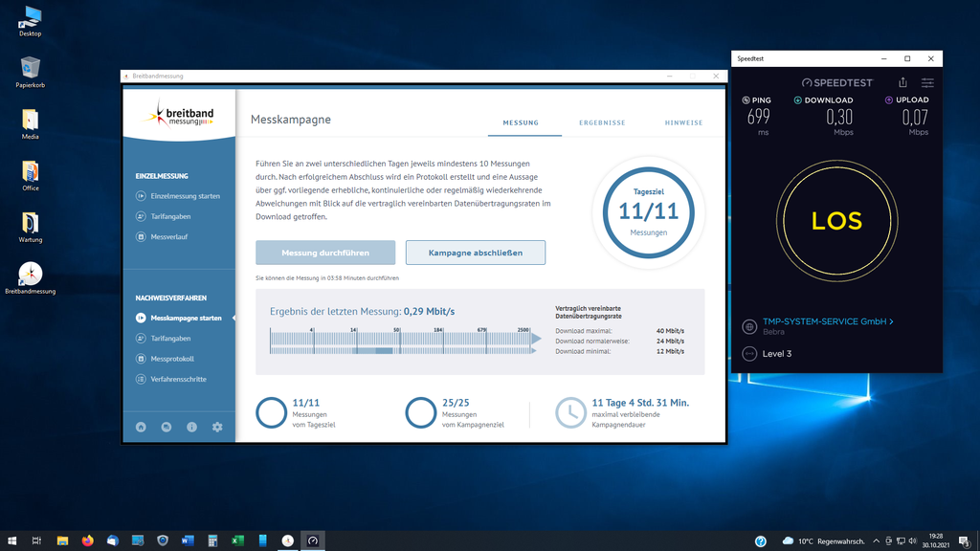Open the home icon in Breitbandmessung sidebar footer

(141, 428)
